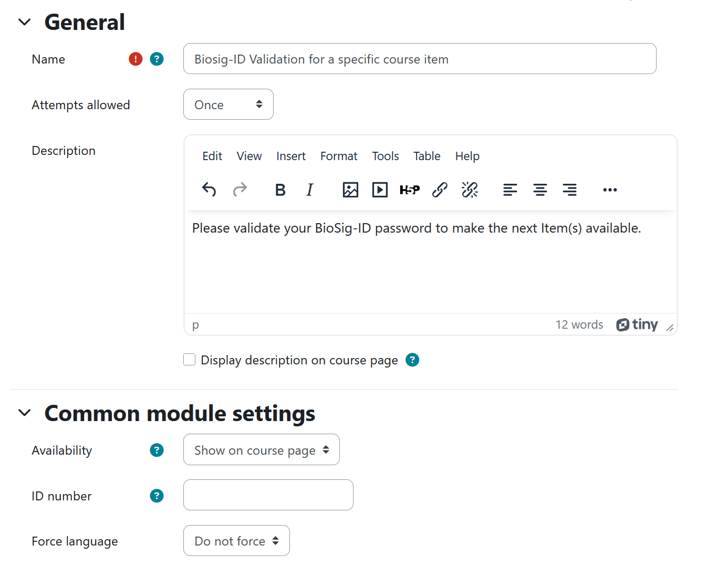
Task: Click the unlink icon
Action: (470, 190)
